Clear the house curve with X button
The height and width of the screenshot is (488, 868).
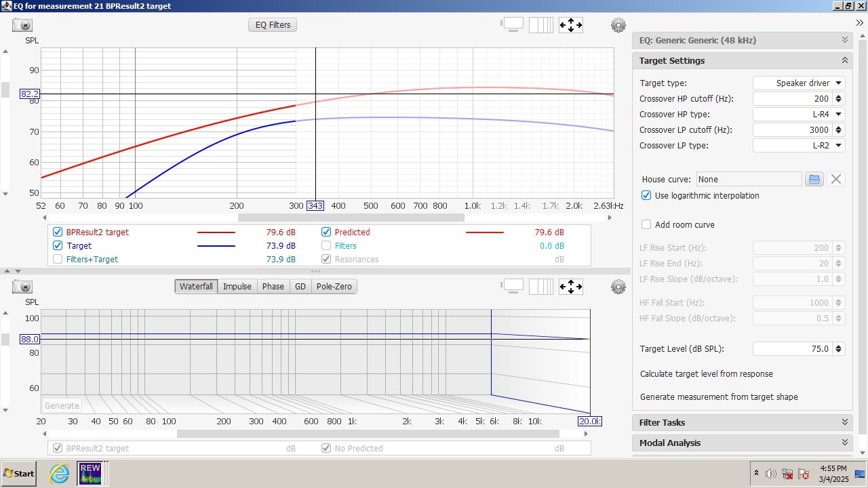point(836,179)
